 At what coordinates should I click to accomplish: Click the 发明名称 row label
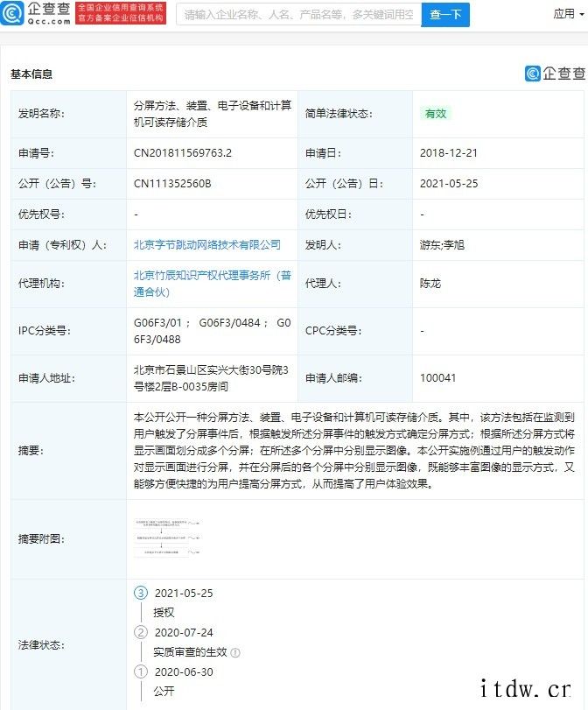coord(41,114)
